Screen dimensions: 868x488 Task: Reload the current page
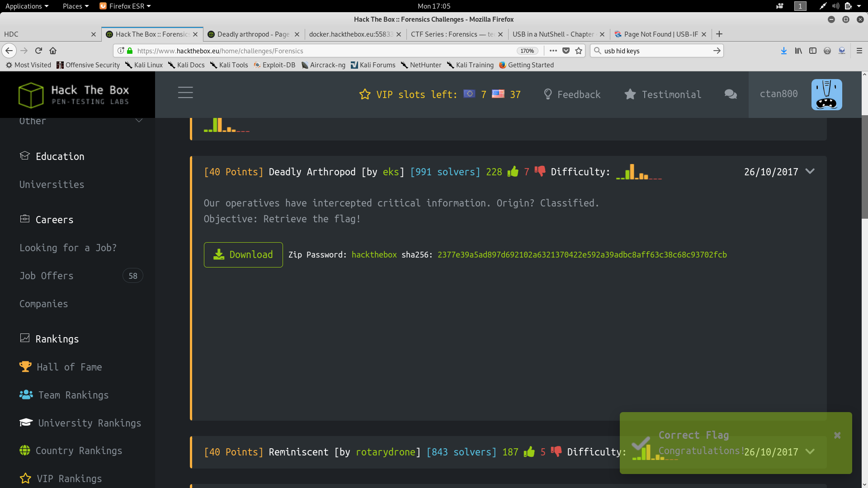point(38,51)
